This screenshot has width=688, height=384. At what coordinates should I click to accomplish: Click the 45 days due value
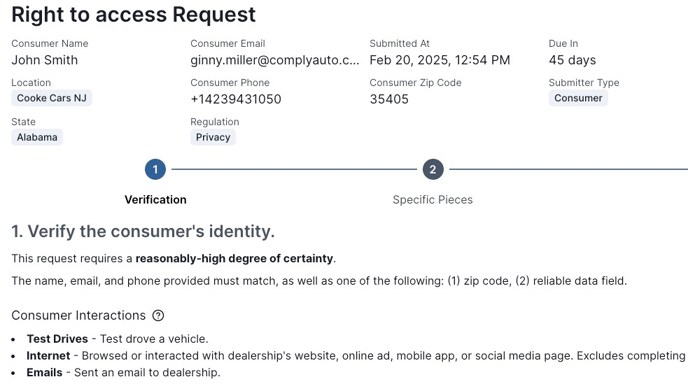572,60
